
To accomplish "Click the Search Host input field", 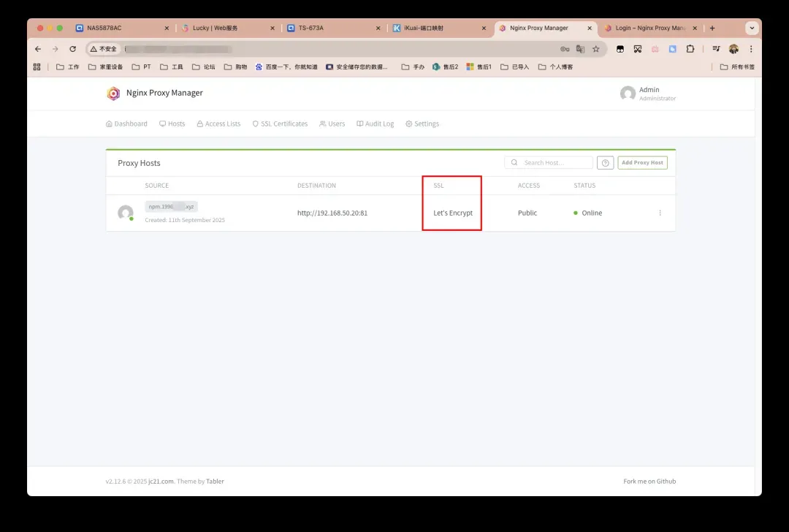I will coord(555,163).
